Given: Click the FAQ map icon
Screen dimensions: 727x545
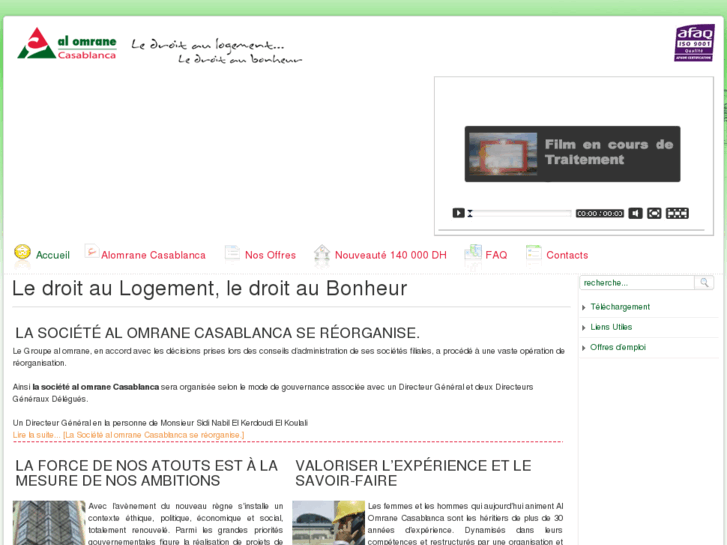Looking at the screenshot, I should tap(473, 253).
